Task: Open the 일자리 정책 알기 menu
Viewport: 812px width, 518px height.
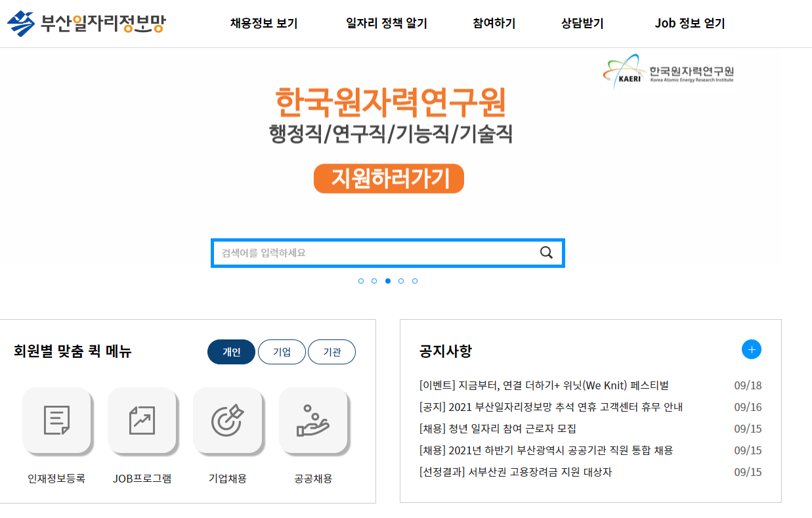Action: [x=387, y=24]
